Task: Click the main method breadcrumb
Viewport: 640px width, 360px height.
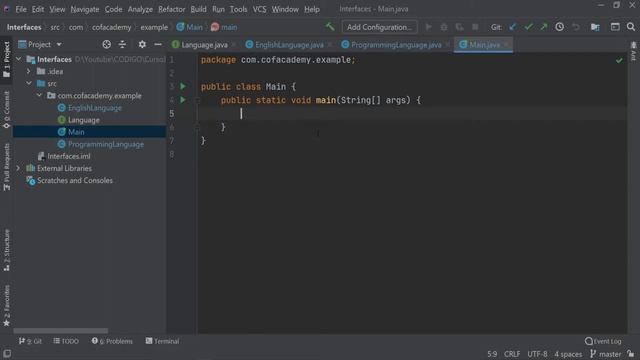Action: [224, 27]
